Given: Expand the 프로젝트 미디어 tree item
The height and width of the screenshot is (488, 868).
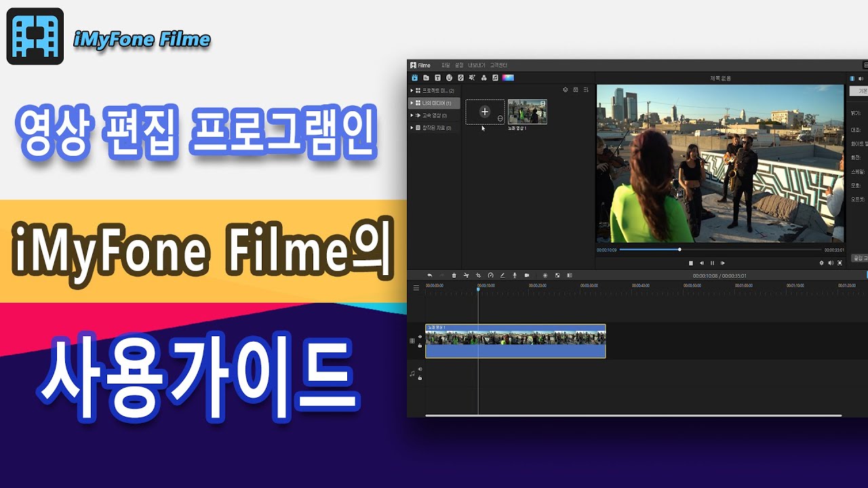Looking at the screenshot, I should [x=412, y=90].
